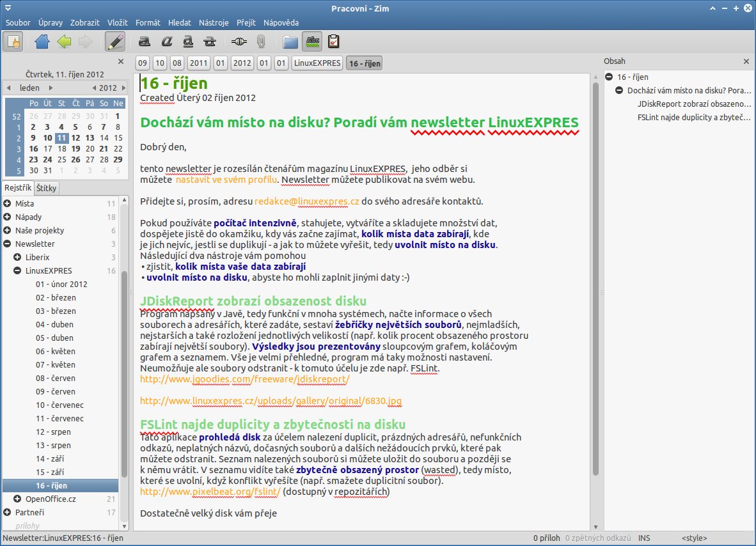Collapse 'Dochází vám místo' heading in Obsah

click(x=619, y=91)
